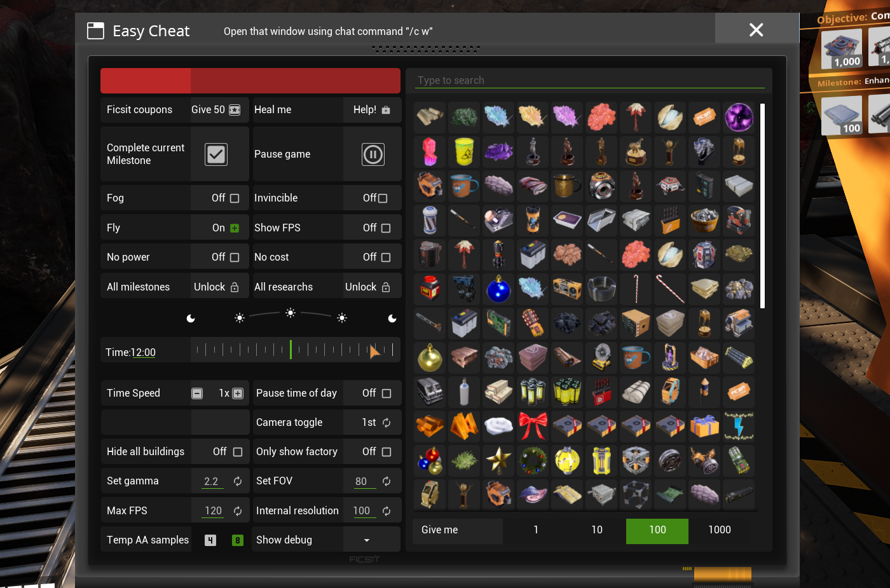Select the green leaves item
The image size is (890, 588).
[465, 117]
